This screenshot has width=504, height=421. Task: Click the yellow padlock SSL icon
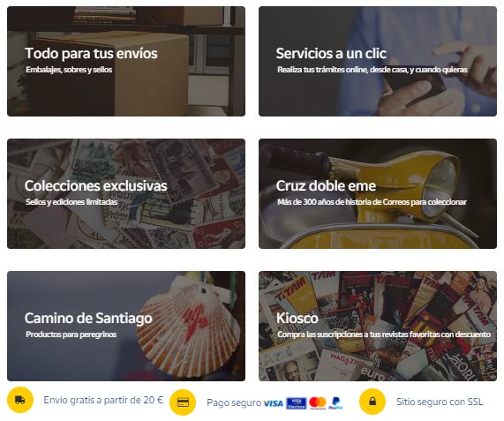point(372,402)
